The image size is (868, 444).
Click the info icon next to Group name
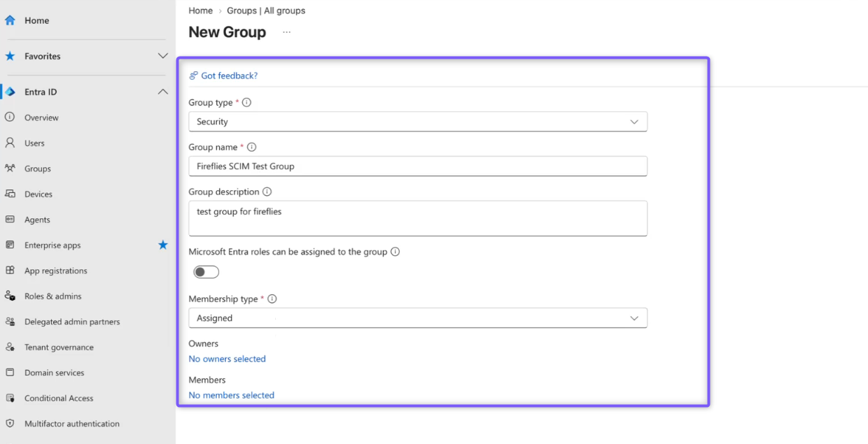point(251,147)
